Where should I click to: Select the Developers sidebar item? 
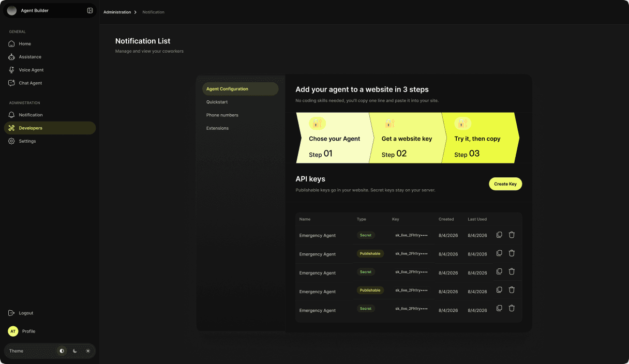click(x=50, y=128)
